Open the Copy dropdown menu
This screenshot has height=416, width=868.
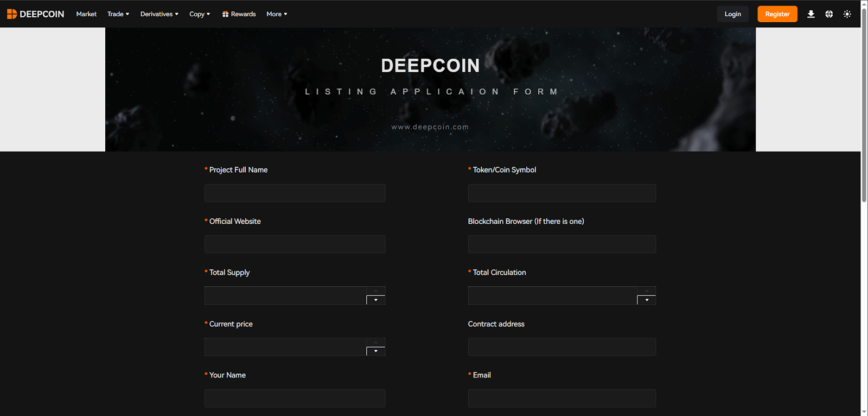199,14
